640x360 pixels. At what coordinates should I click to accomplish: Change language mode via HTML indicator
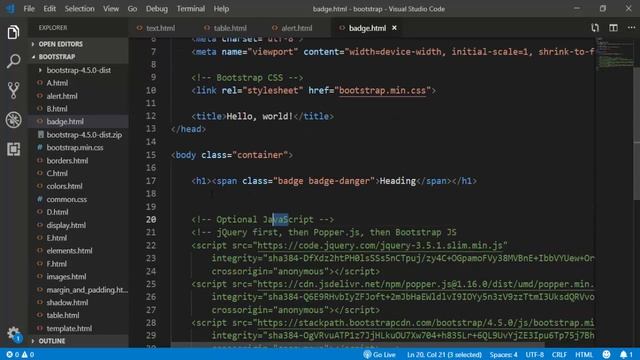click(x=584, y=354)
